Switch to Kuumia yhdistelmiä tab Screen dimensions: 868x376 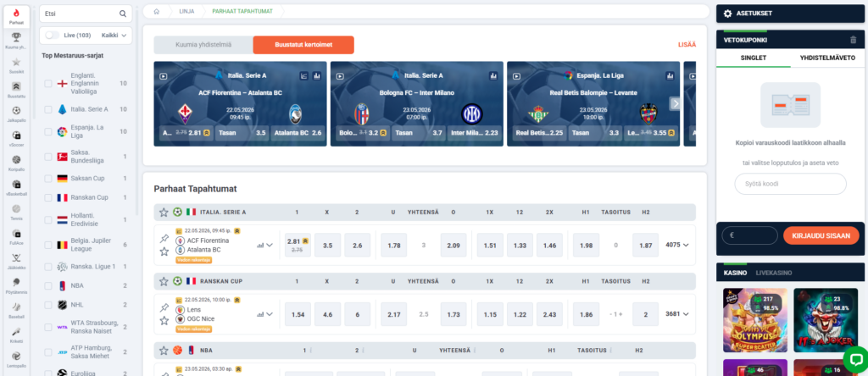click(x=203, y=45)
